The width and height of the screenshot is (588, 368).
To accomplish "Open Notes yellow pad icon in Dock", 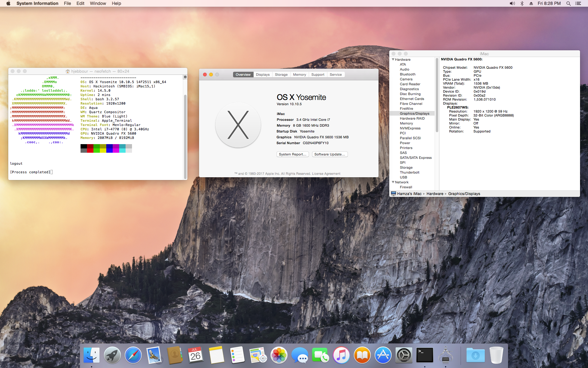I will (x=217, y=355).
